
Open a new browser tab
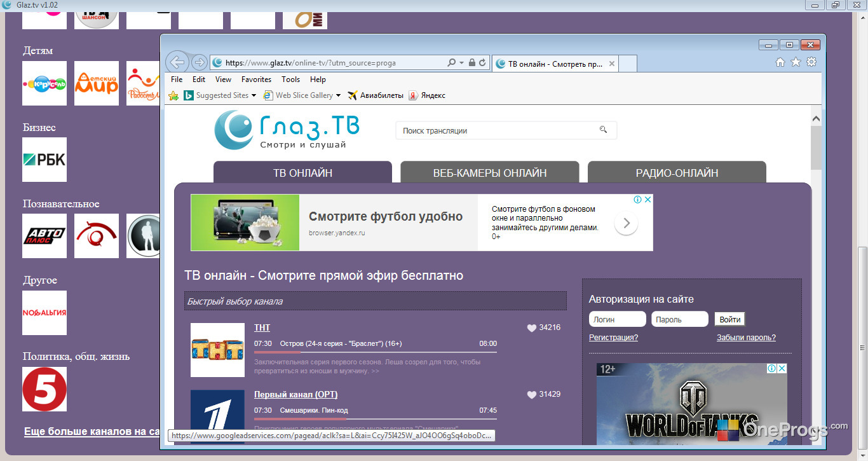click(628, 64)
